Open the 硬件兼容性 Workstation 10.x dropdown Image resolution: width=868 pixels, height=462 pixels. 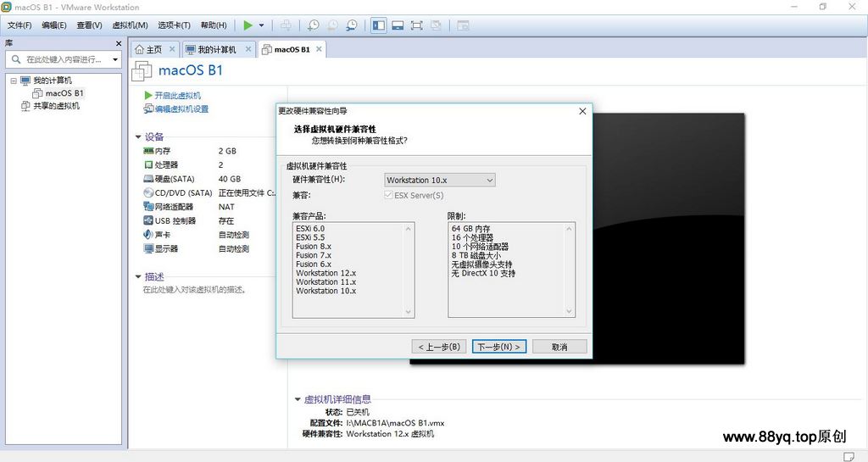(x=440, y=180)
